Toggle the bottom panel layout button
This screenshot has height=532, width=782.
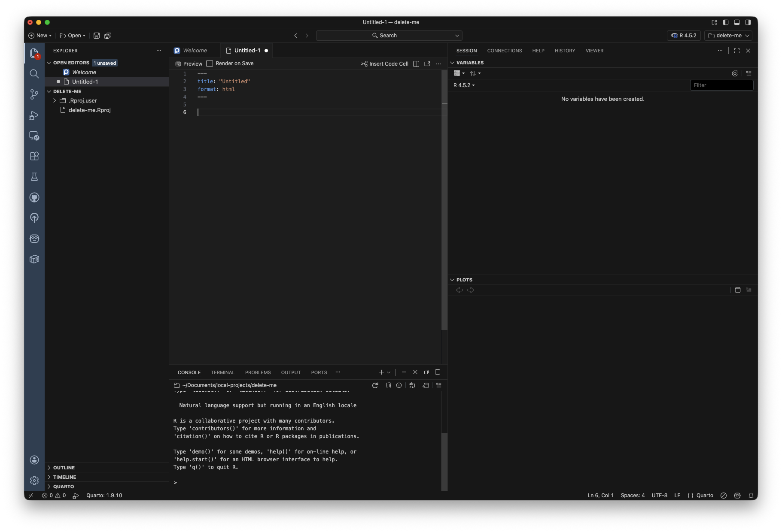pos(737,22)
